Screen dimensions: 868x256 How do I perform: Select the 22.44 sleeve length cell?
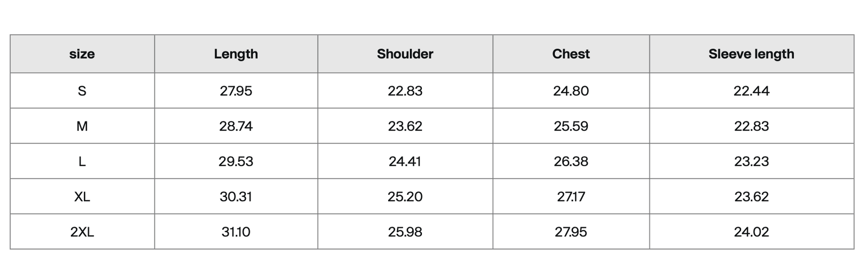(751, 91)
